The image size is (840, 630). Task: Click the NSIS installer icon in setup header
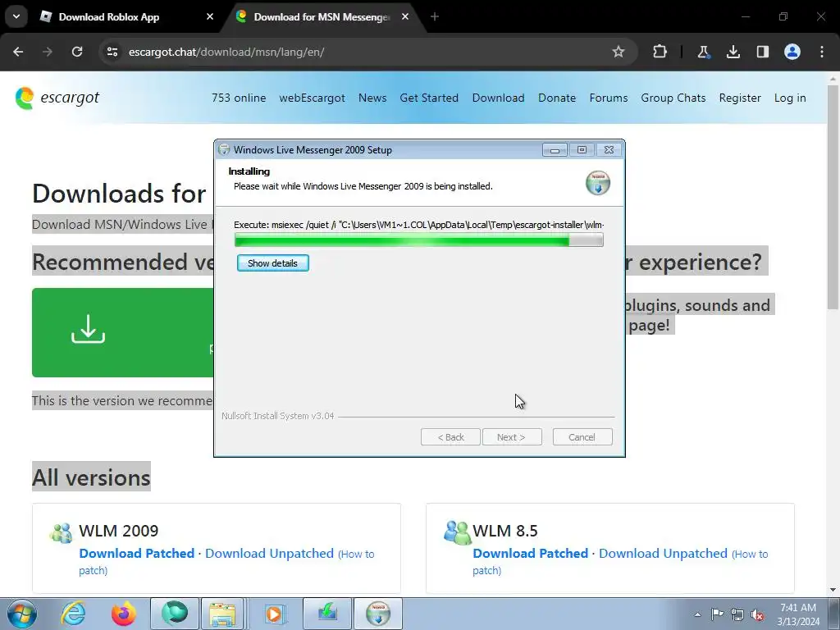(598, 183)
